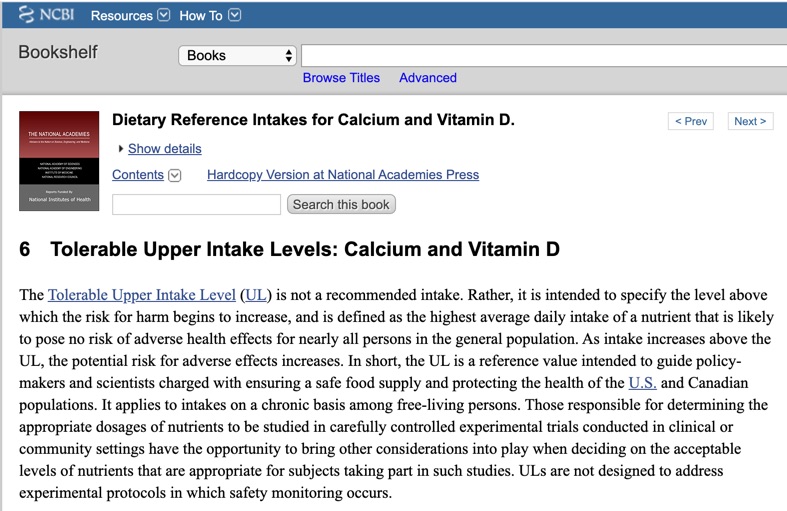The width and height of the screenshot is (787, 511).
Task: Open the Books database selector
Action: [x=237, y=55]
